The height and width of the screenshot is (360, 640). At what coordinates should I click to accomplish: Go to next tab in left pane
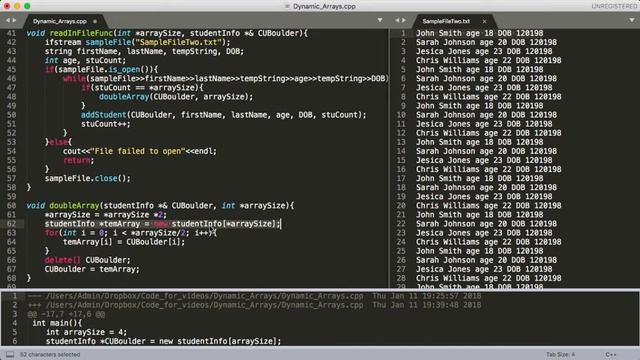(15, 20)
